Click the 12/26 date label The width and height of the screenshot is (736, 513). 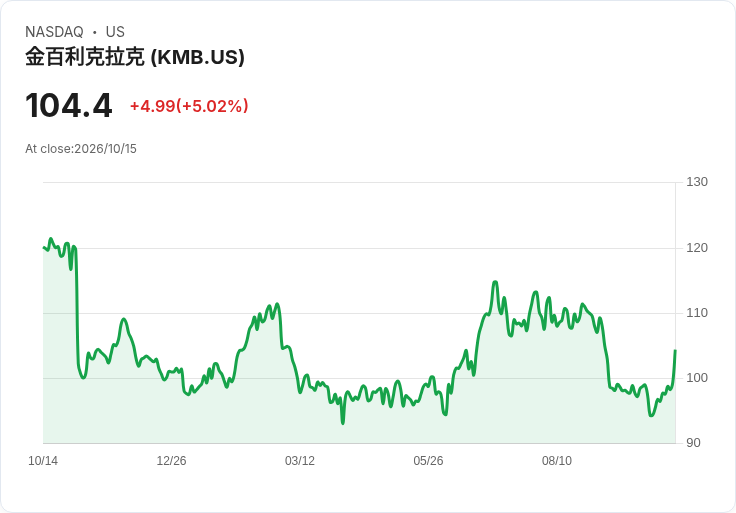171,461
